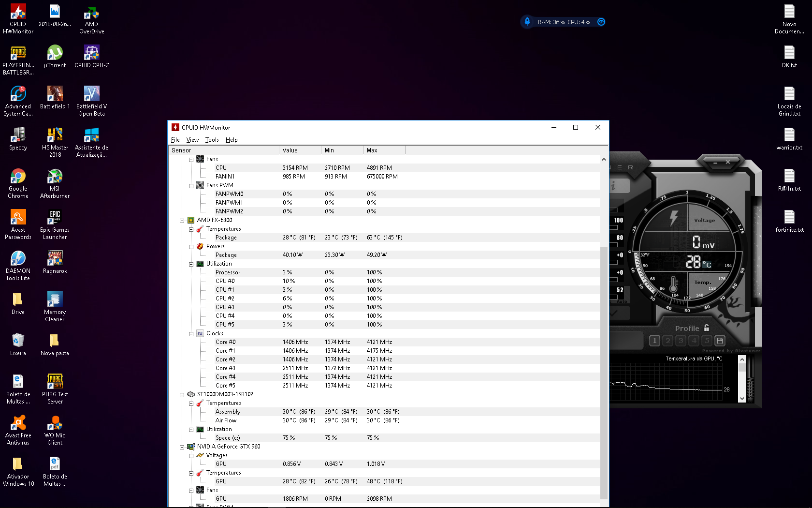812x508 pixels.
Task: Open Advanced SystemCare icon
Action: coord(18,102)
